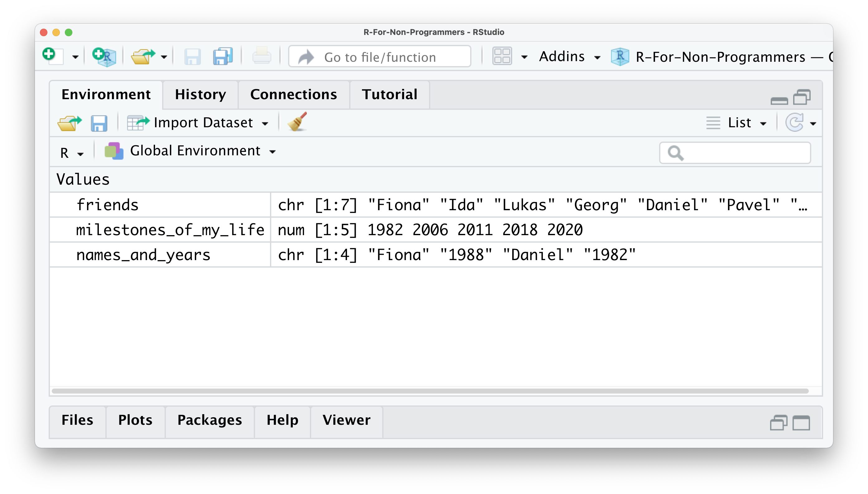Load workspace in the Environment pane
868x494 pixels.
click(x=69, y=123)
